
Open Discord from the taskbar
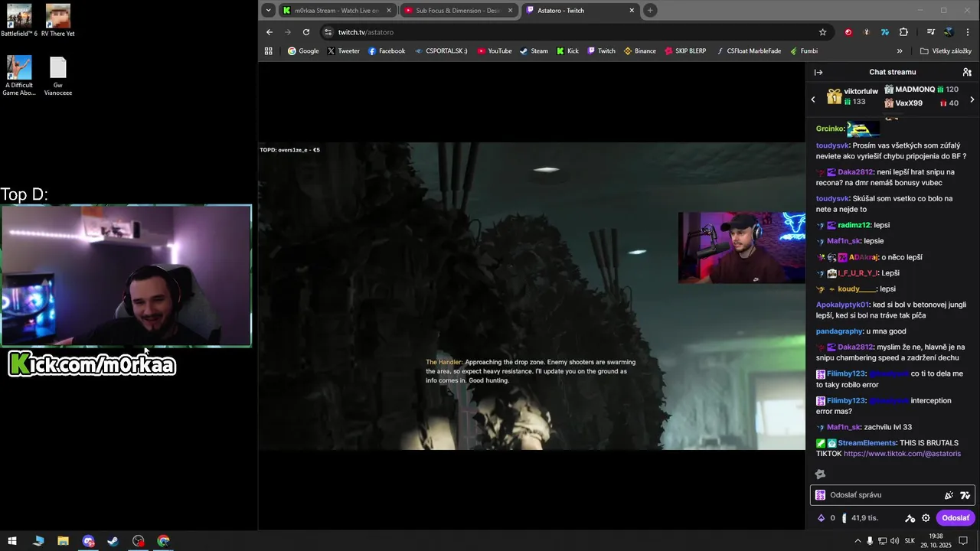(88, 541)
